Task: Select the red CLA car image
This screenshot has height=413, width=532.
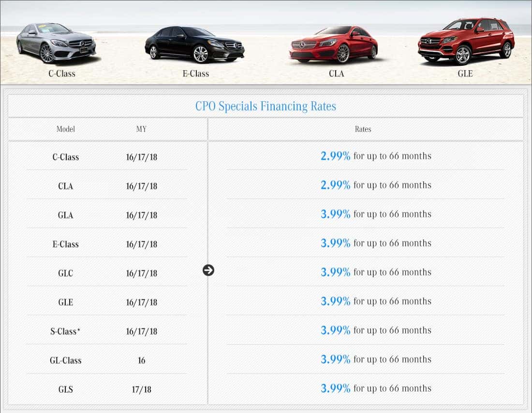Action: tap(333, 45)
